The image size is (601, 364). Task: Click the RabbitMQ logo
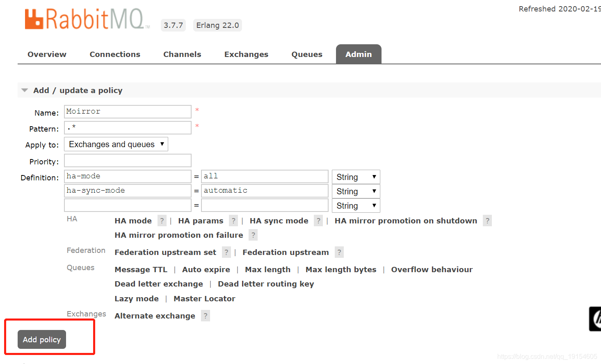(x=87, y=19)
